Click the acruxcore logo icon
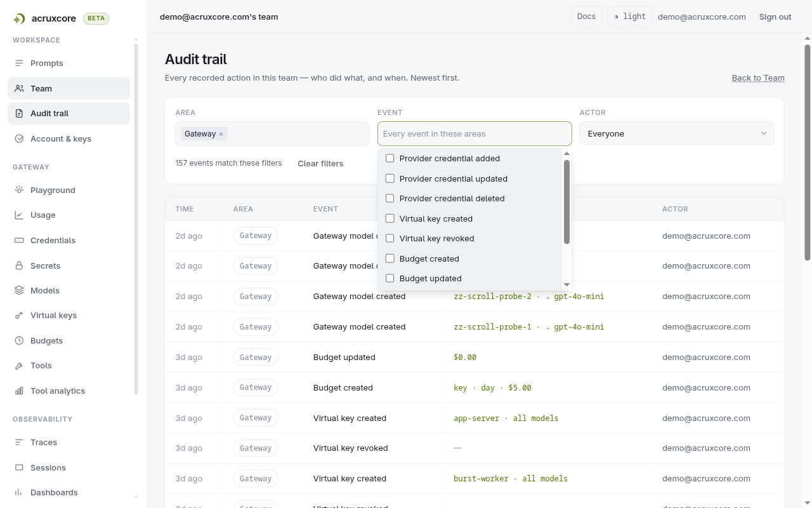The image size is (812, 508). pyautogui.click(x=20, y=19)
